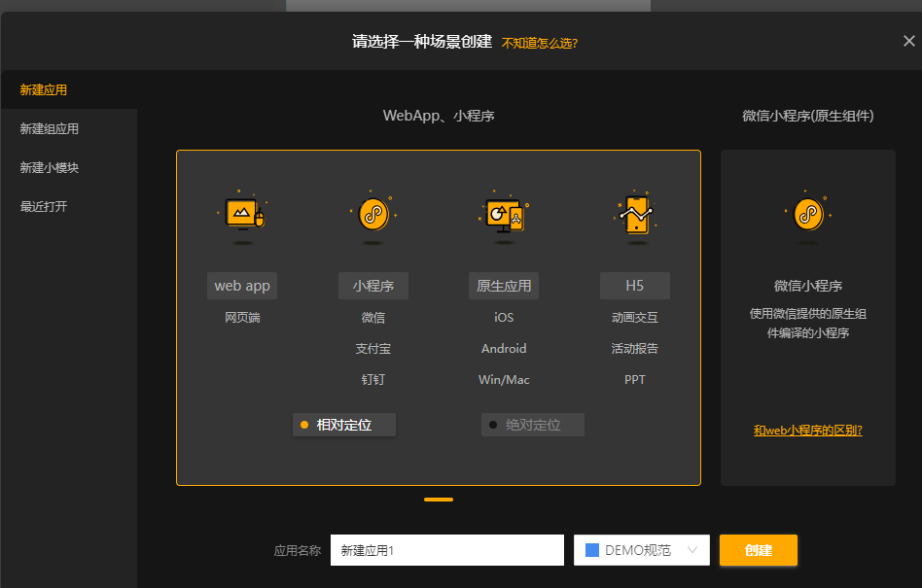The height and width of the screenshot is (588, 922).
Task: Click the blue swatch beside DEMO规范
Action: pos(592,550)
